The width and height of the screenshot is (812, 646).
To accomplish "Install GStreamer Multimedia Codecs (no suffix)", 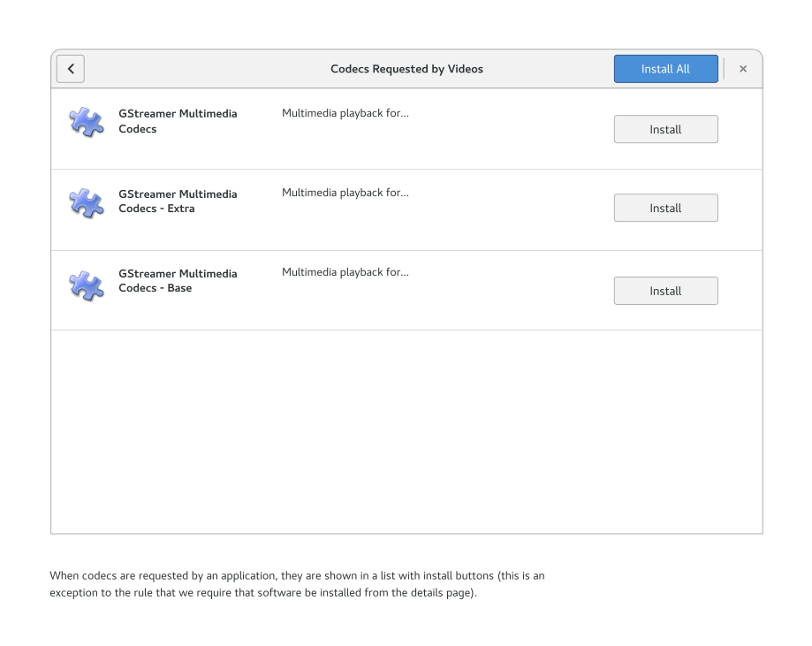I will click(x=665, y=129).
